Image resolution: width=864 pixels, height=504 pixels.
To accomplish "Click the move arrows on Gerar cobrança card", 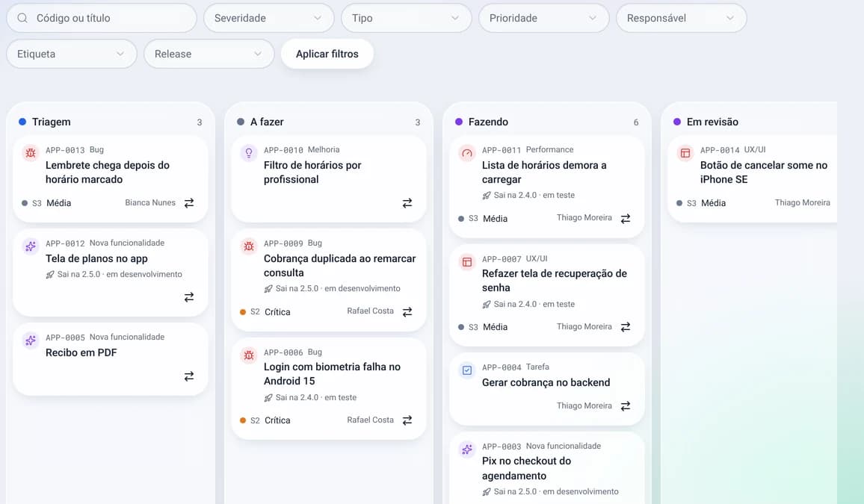I will 626,406.
